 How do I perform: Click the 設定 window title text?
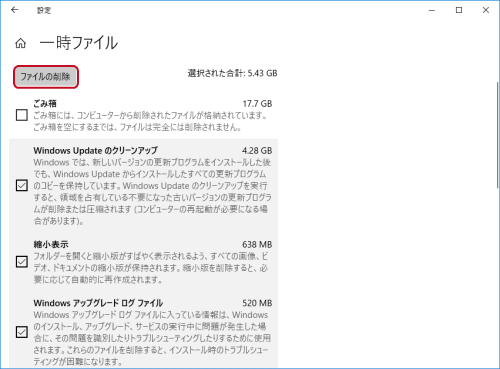(44, 11)
